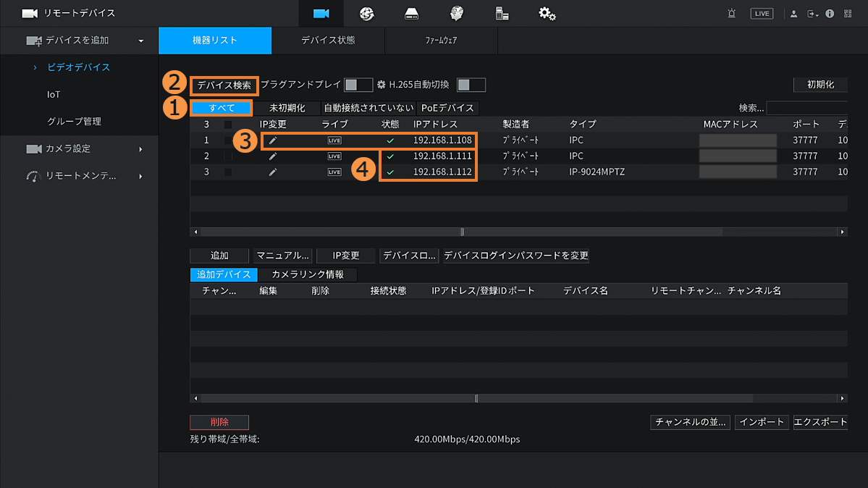Screen dimensions: 868x488
Task: Toggle the H.265自動切換 switch
Action: point(471,85)
